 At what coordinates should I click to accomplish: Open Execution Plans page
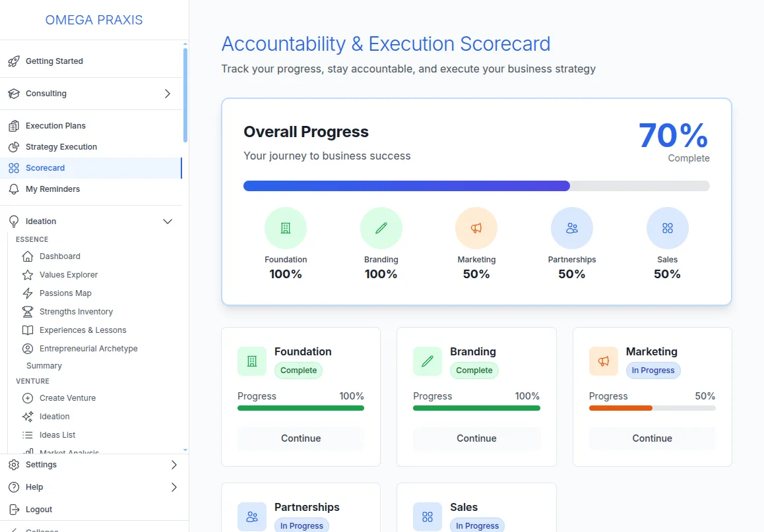click(x=90, y=125)
